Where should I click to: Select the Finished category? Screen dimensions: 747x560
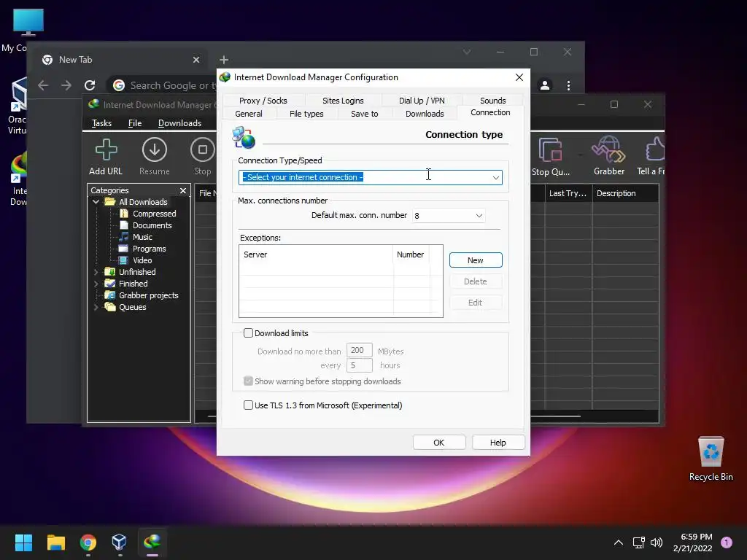[133, 284]
